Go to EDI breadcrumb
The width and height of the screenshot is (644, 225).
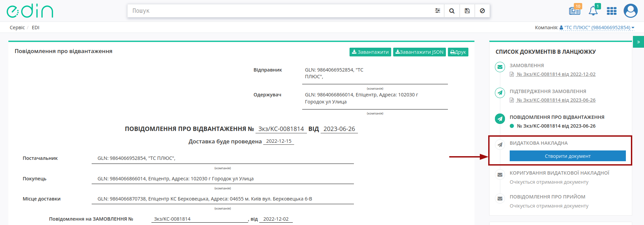tap(36, 28)
